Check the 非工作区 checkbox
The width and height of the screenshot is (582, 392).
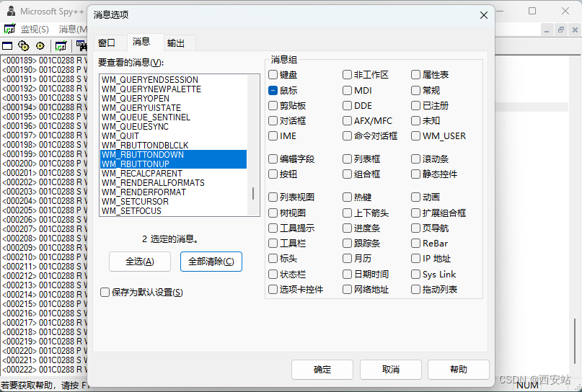[x=347, y=74]
